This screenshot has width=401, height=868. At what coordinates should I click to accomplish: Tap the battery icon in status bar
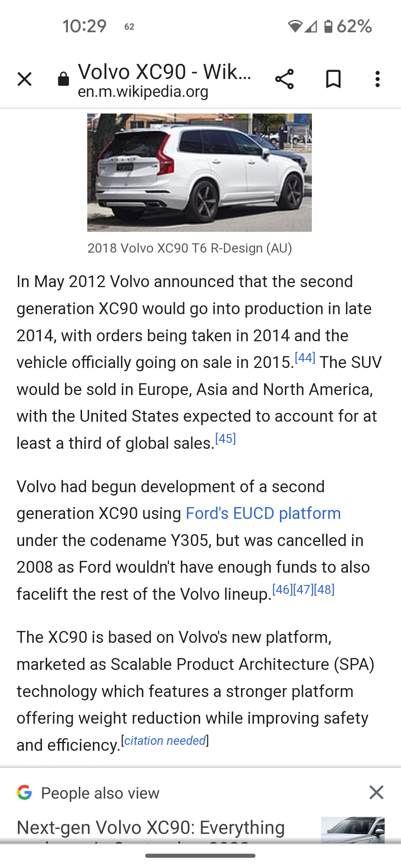328,26
